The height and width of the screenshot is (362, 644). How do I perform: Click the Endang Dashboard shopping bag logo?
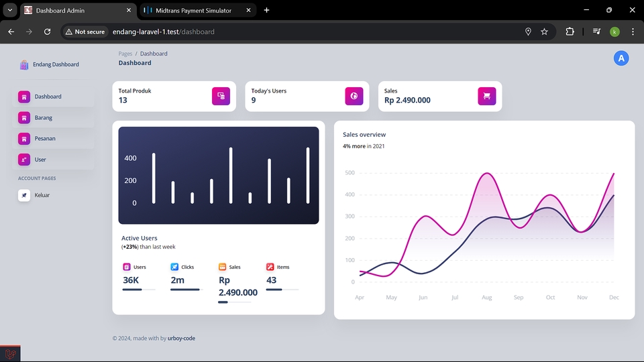(24, 64)
